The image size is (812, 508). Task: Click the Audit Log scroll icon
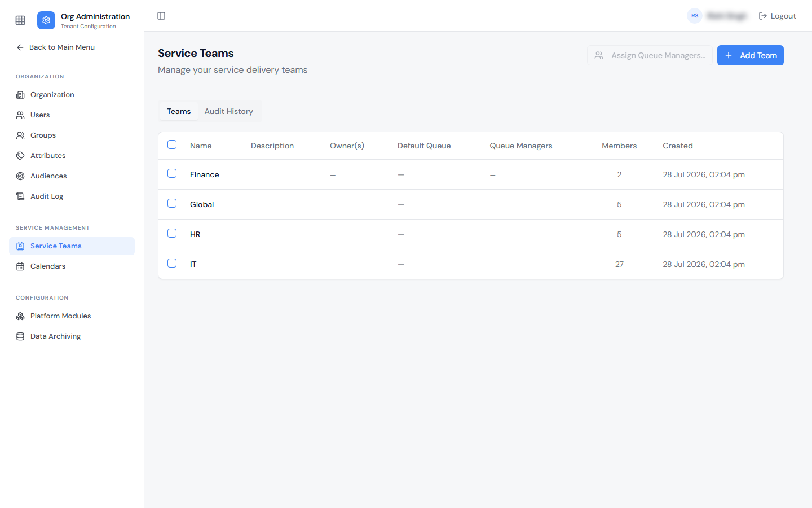[20, 196]
